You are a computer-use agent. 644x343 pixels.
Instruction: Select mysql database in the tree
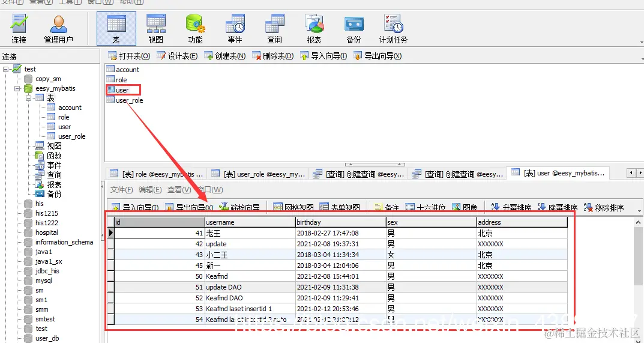[x=44, y=281]
